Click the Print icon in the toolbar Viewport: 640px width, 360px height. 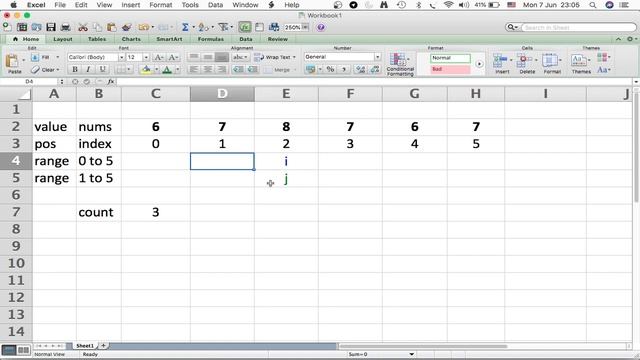(x=65, y=27)
